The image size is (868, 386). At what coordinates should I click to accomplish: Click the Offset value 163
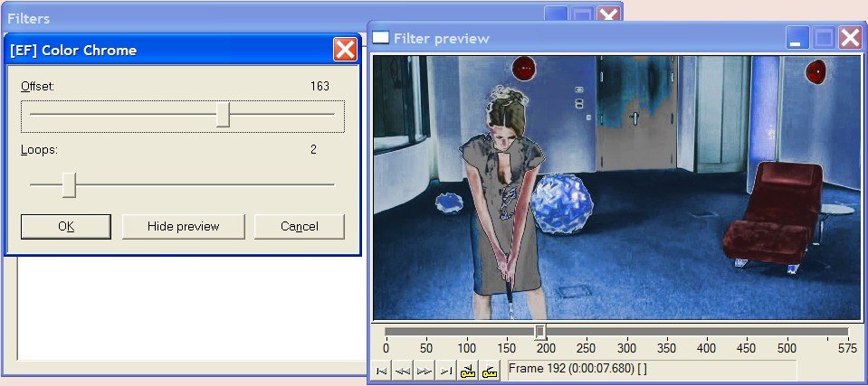(320, 86)
